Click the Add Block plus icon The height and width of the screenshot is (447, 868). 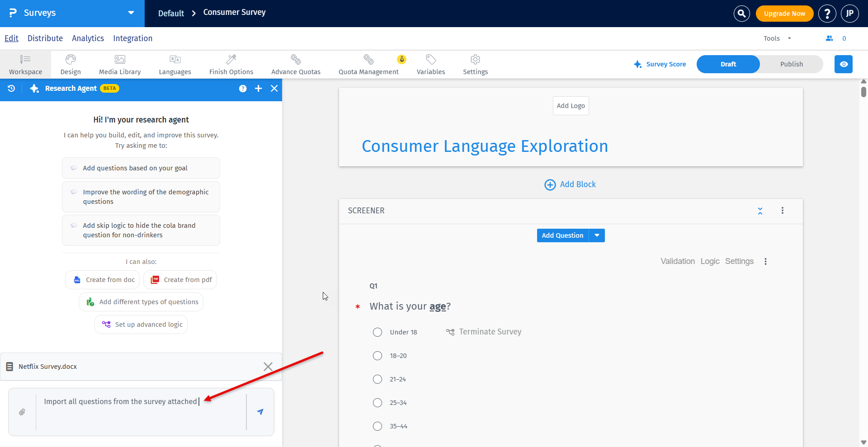pos(550,185)
